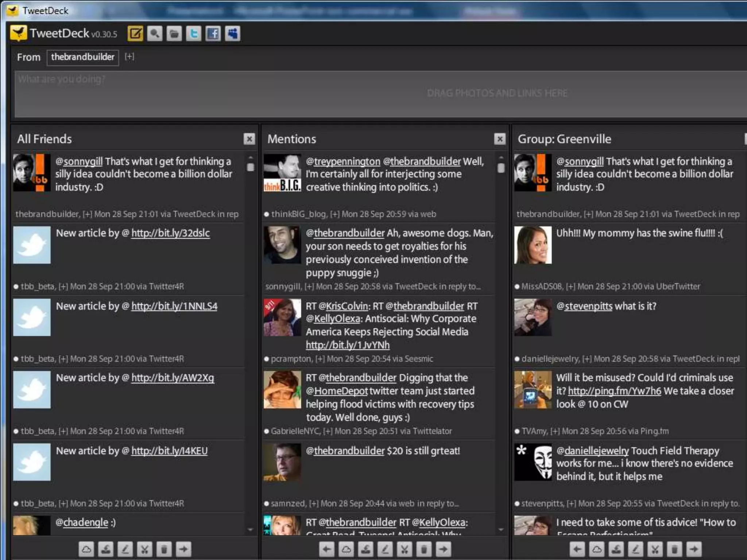747x560 pixels.
Task: Click the MySpace people toolbar icon
Action: (232, 34)
